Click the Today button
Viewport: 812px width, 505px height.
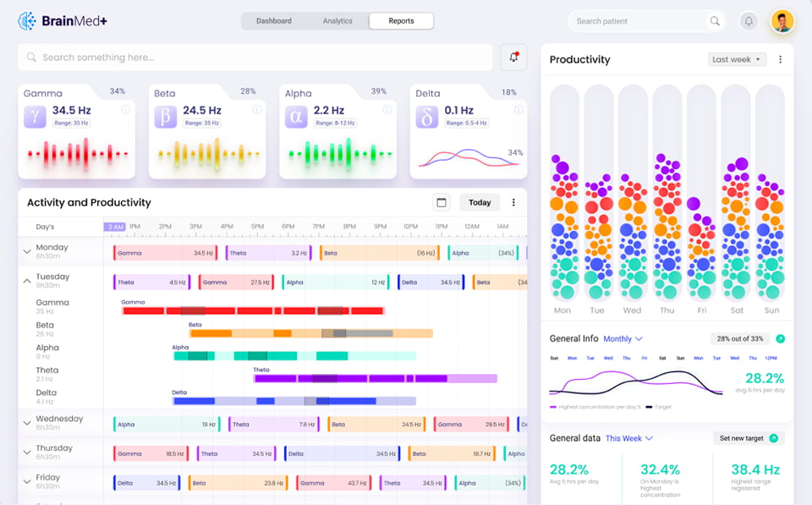pyautogui.click(x=480, y=202)
